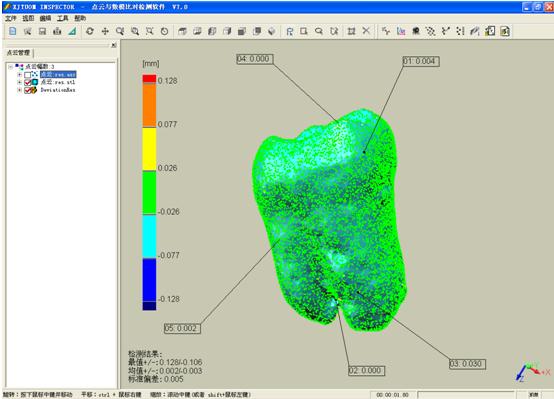Screen dimensions: 554x399
Task: Select the ellipse/lasso selection tool
Action: pyautogui.click(x=319, y=31)
